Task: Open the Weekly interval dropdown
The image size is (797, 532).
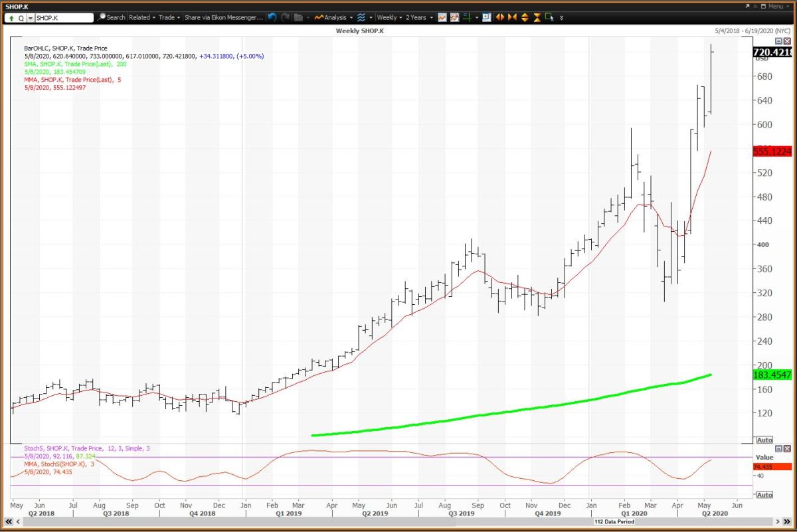Action: tap(389, 17)
